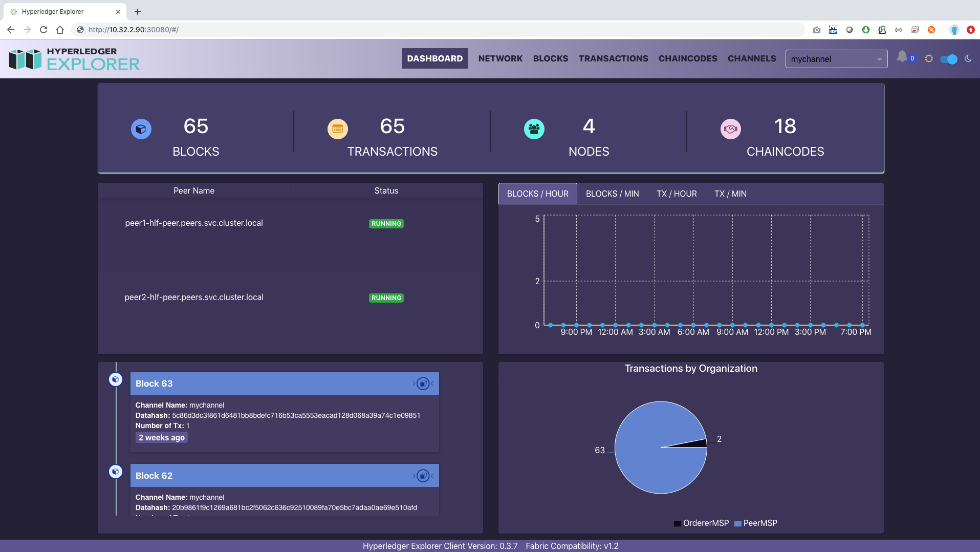980x552 pixels.
Task: Select the NETWORK page link
Action: (x=500, y=58)
